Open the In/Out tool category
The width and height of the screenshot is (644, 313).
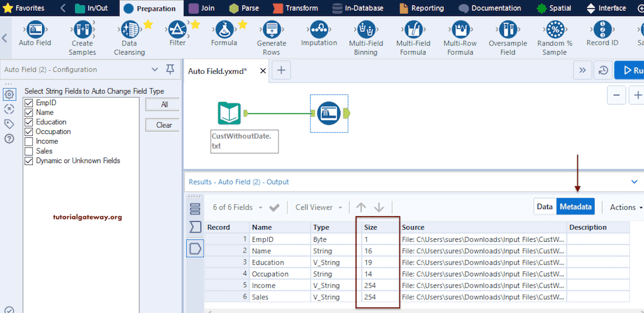(91, 8)
